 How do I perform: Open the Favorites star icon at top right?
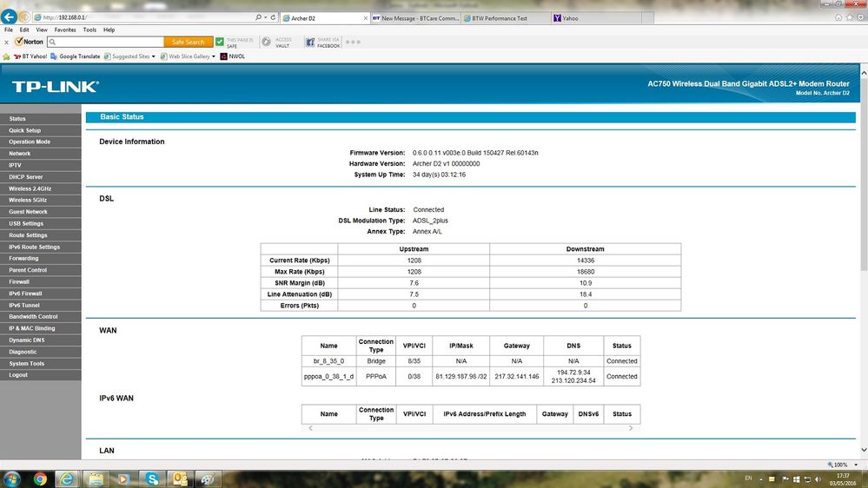(849, 17)
